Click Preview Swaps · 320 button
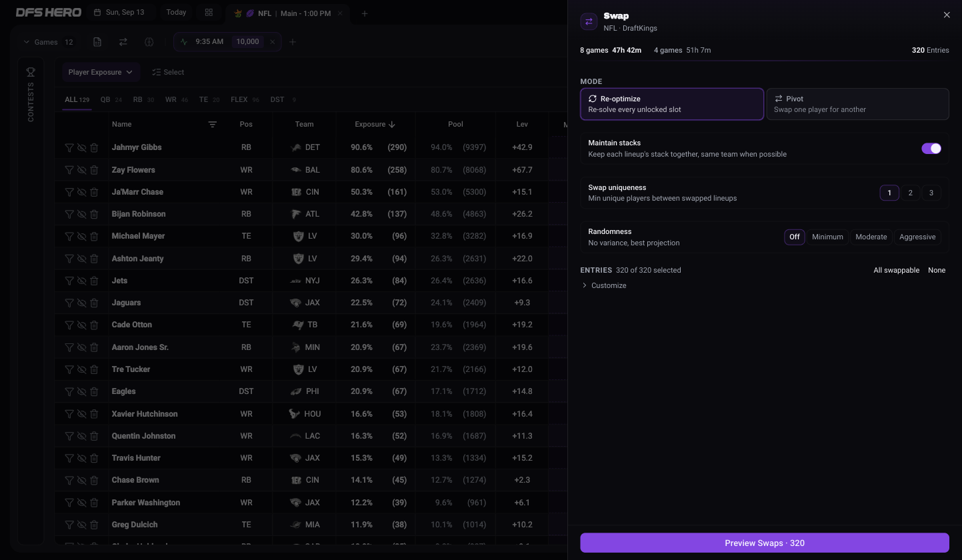The height and width of the screenshot is (560, 962). coord(765,543)
